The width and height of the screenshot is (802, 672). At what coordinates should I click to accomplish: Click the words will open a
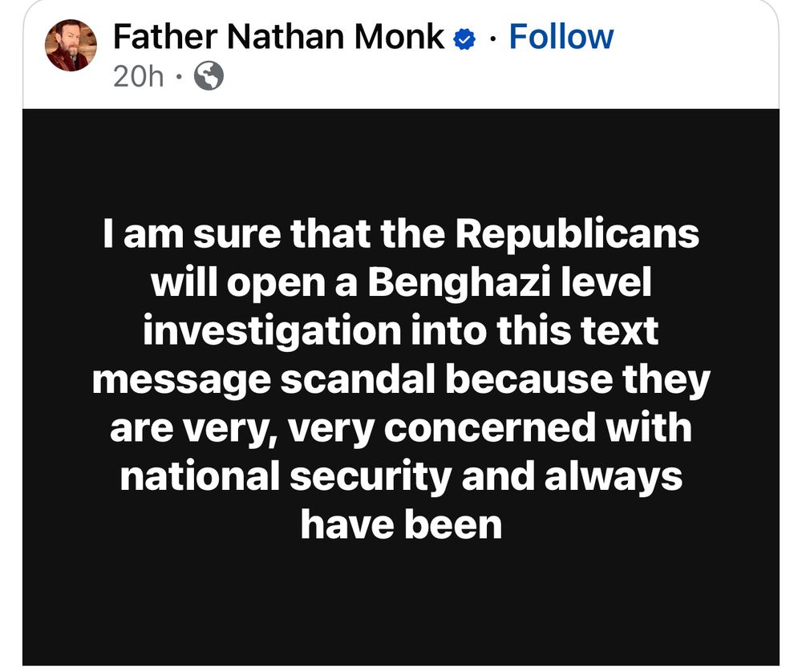pyautogui.click(x=254, y=284)
